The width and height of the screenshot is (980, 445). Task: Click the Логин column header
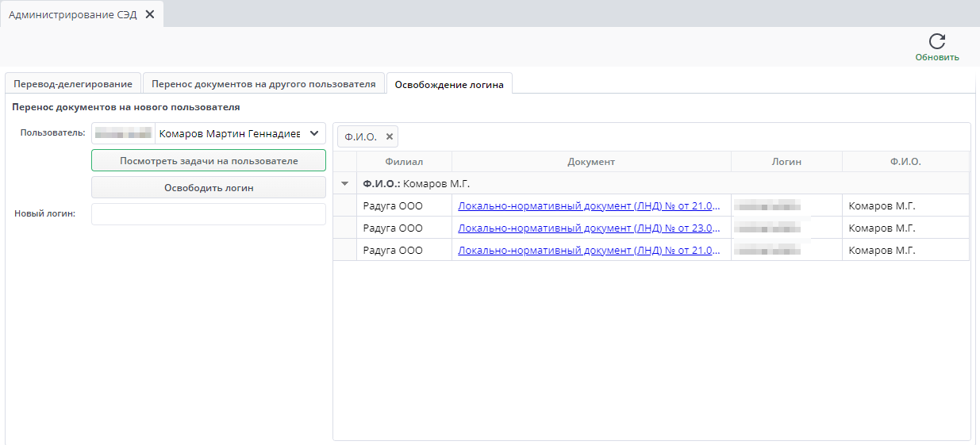(786, 162)
